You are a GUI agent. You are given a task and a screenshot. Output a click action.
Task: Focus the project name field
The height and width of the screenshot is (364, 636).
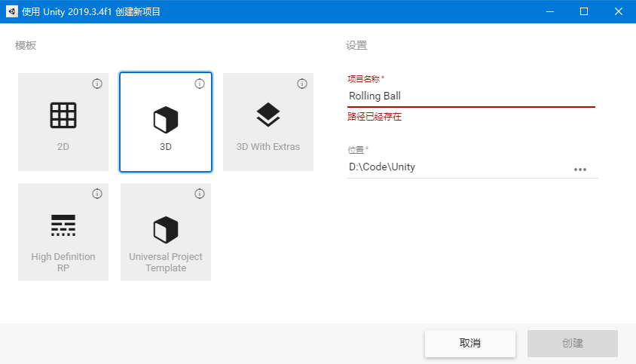(x=471, y=96)
